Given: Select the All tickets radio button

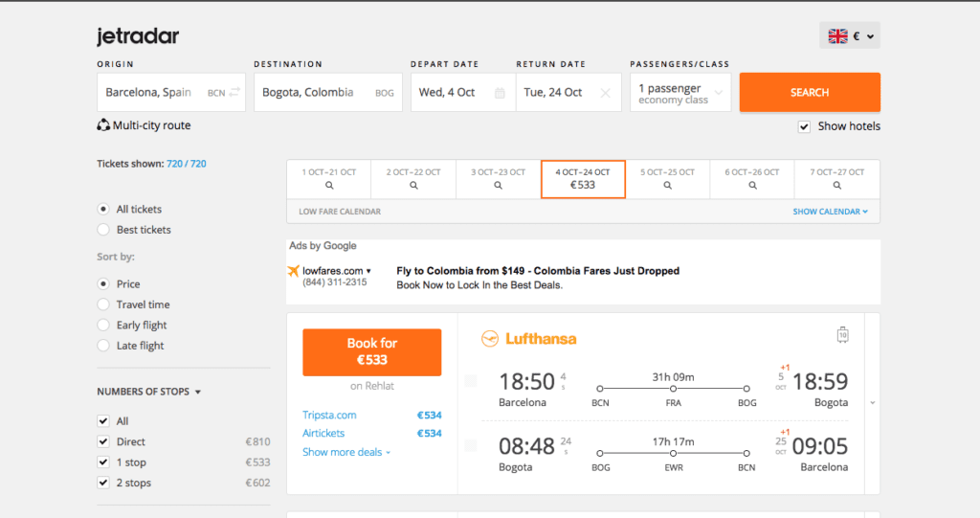Looking at the screenshot, I should (x=103, y=209).
